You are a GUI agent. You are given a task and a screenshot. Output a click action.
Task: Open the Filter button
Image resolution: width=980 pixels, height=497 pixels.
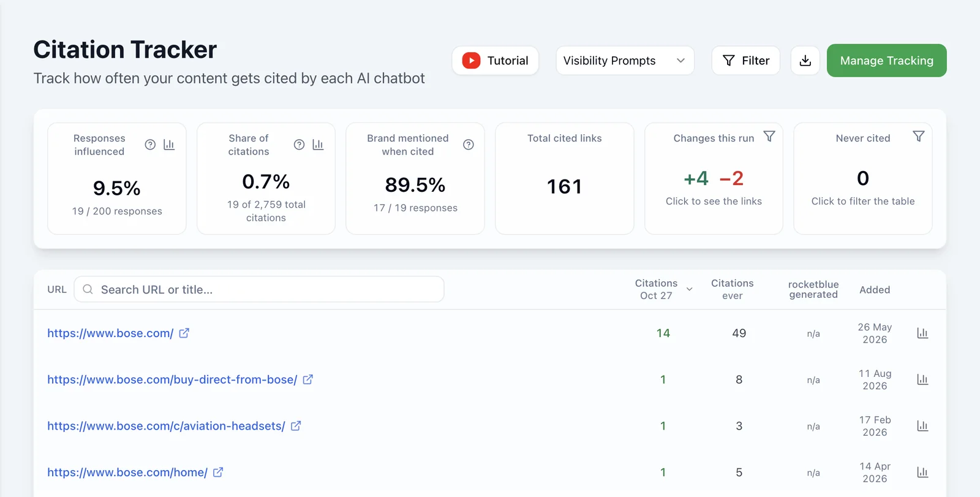[x=745, y=61]
